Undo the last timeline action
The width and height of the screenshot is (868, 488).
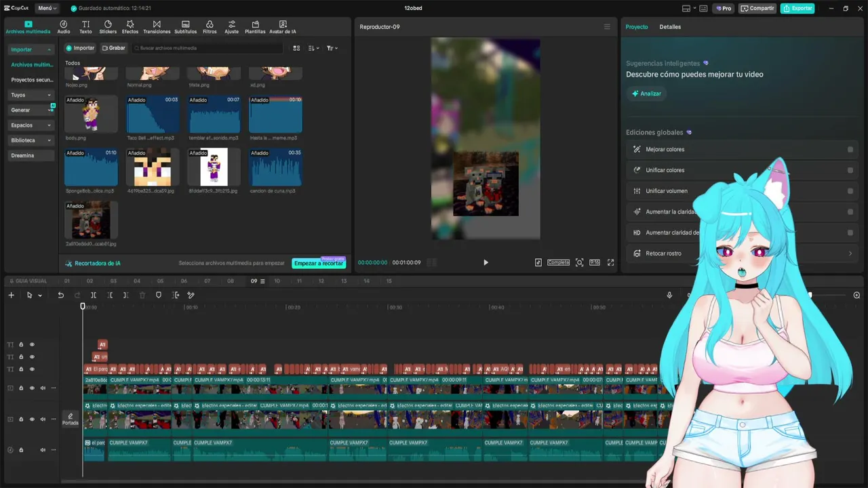click(60, 295)
